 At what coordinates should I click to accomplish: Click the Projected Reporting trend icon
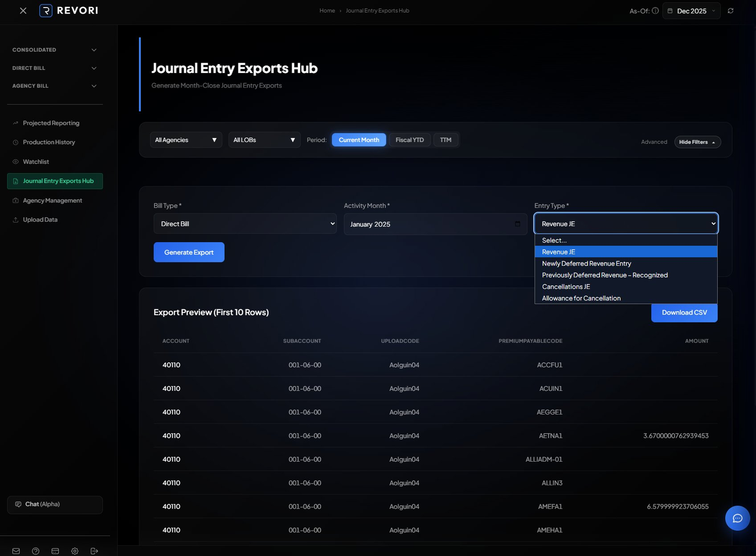pyautogui.click(x=16, y=123)
